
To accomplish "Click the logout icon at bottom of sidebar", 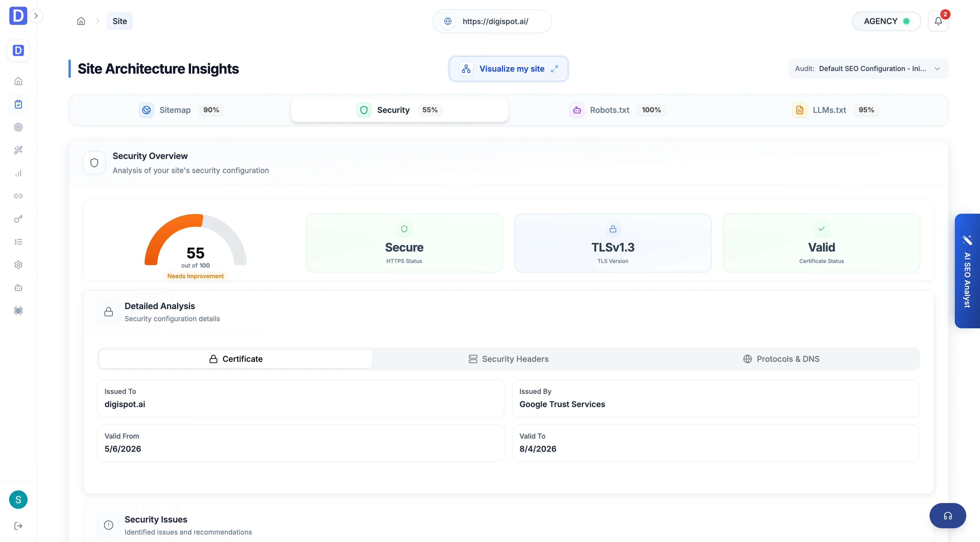I will pyautogui.click(x=18, y=526).
